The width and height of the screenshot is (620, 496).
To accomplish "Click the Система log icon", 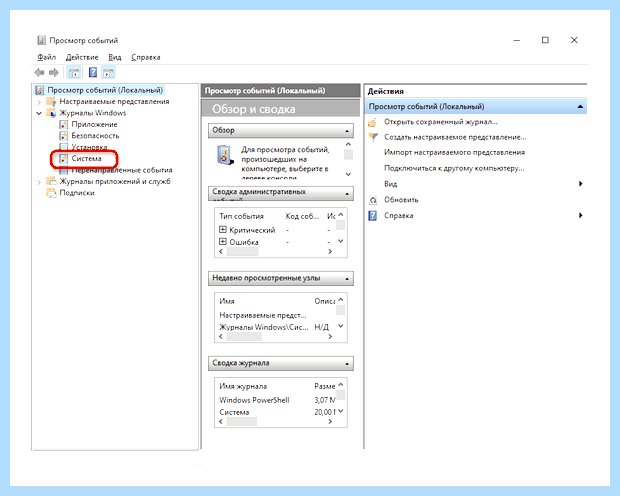I will 63,159.
